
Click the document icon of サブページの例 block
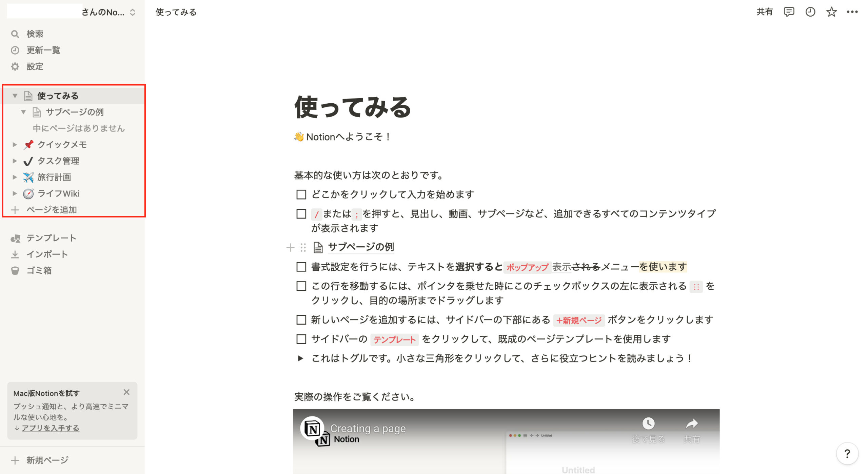point(318,248)
